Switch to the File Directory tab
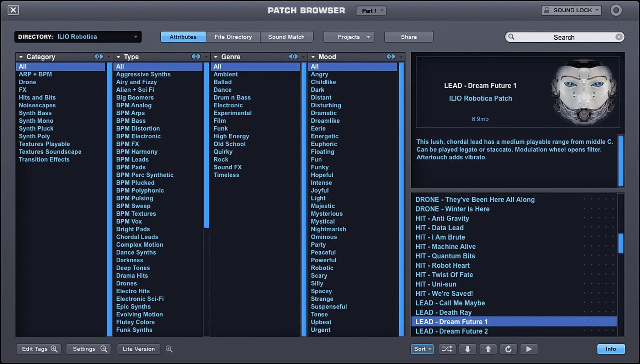Screen dimensions: 640x364 pos(233,37)
